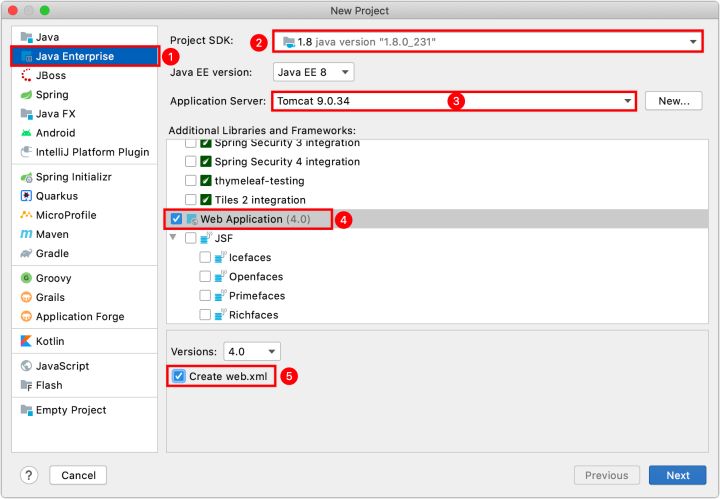Choose the Gradle elephant icon
This screenshot has height=499, width=720.
[x=27, y=253]
